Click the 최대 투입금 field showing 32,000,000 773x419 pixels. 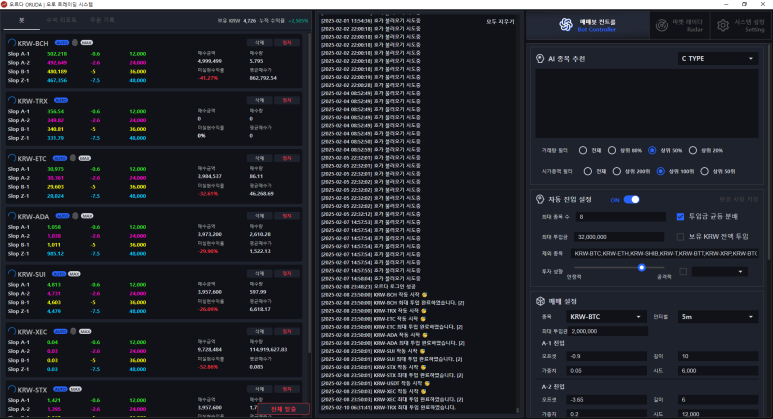(x=620, y=237)
